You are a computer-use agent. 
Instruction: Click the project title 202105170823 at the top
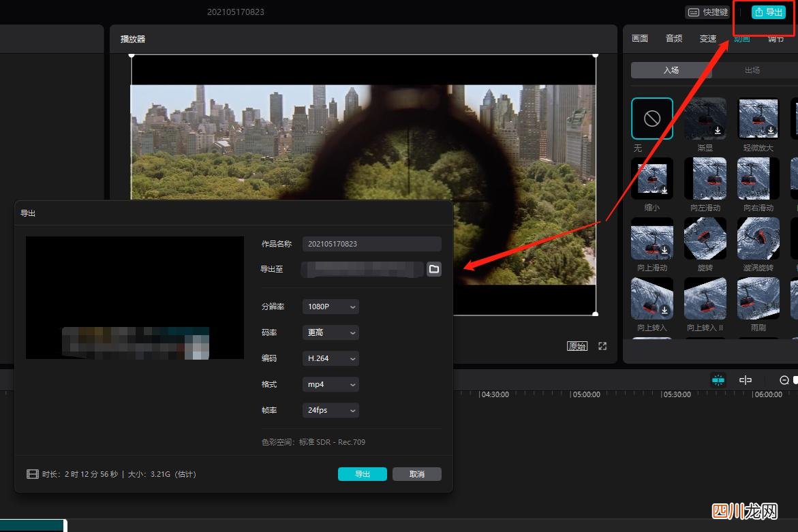tap(236, 12)
